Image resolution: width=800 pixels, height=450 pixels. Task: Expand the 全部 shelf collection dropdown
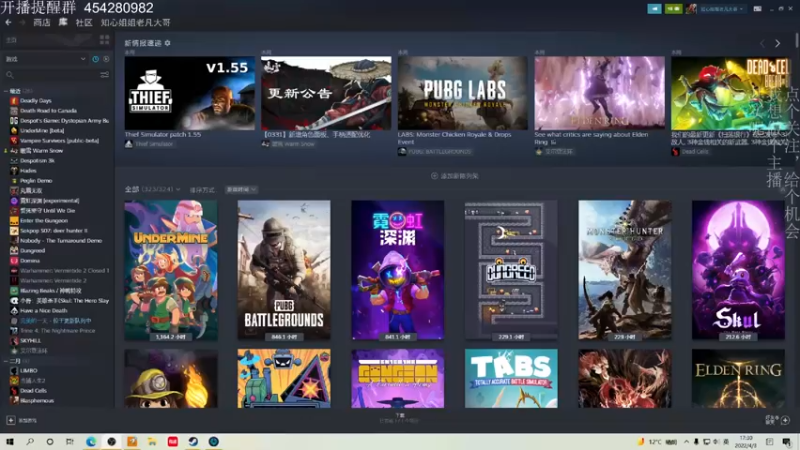(x=153, y=189)
